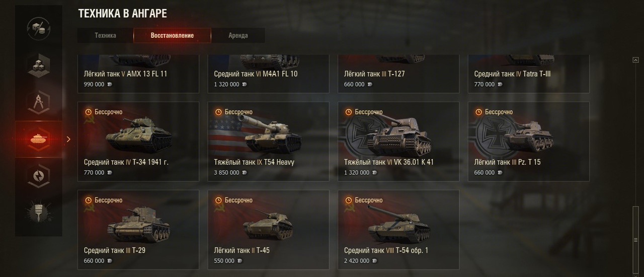Select the Восстановление tab
The height and width of the screenshot is (277, 644).
172,35
